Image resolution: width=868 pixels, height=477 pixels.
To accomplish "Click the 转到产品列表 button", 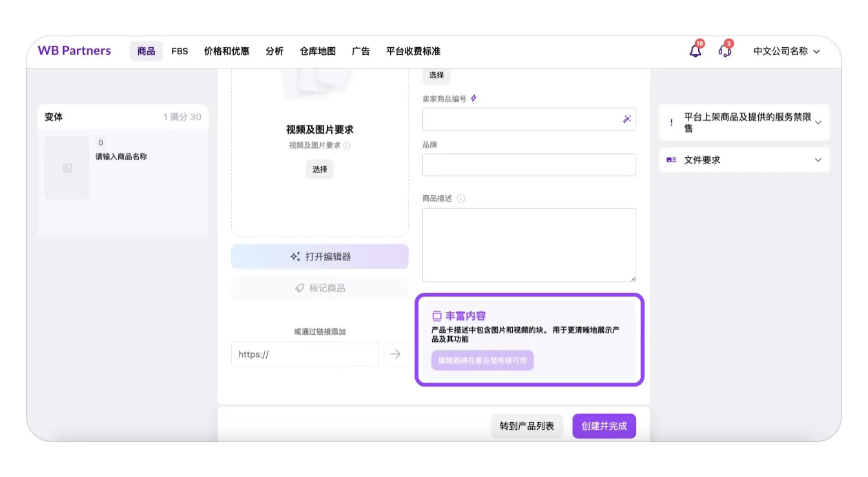I will (x=526, y=426).
